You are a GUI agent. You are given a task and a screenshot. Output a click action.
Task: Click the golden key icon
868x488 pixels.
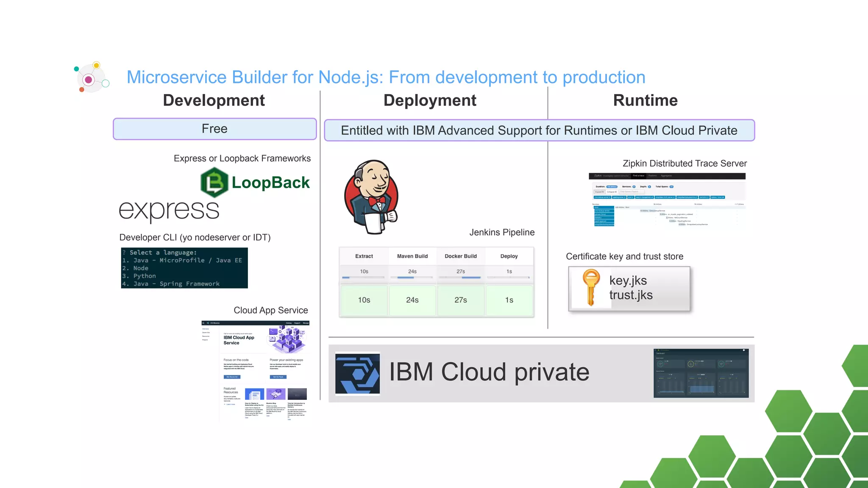[x=591, y=288]
